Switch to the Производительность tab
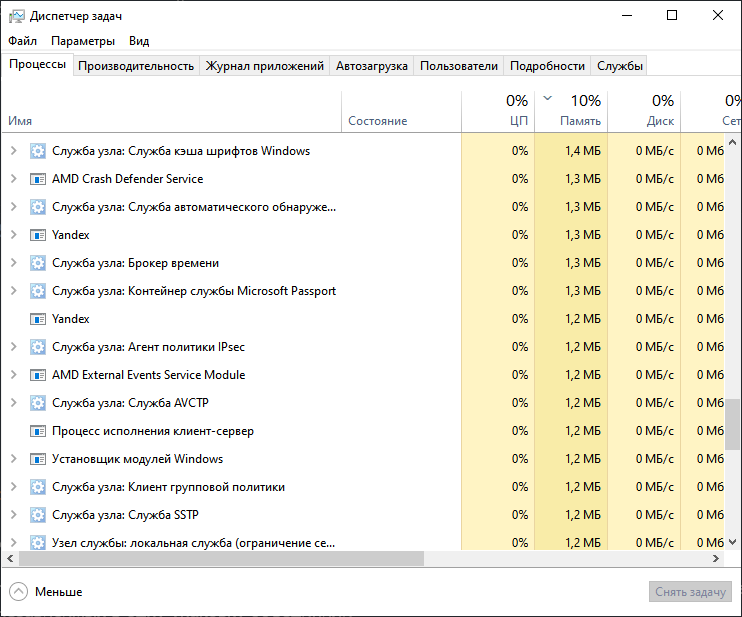742x617 pixels. [x=136, y=66]
